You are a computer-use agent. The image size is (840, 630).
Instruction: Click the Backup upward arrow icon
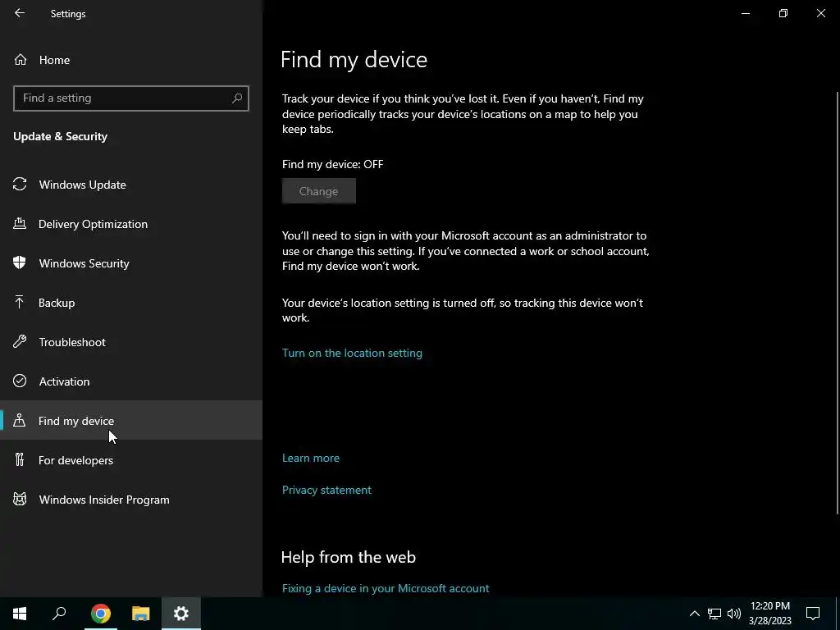20,302
